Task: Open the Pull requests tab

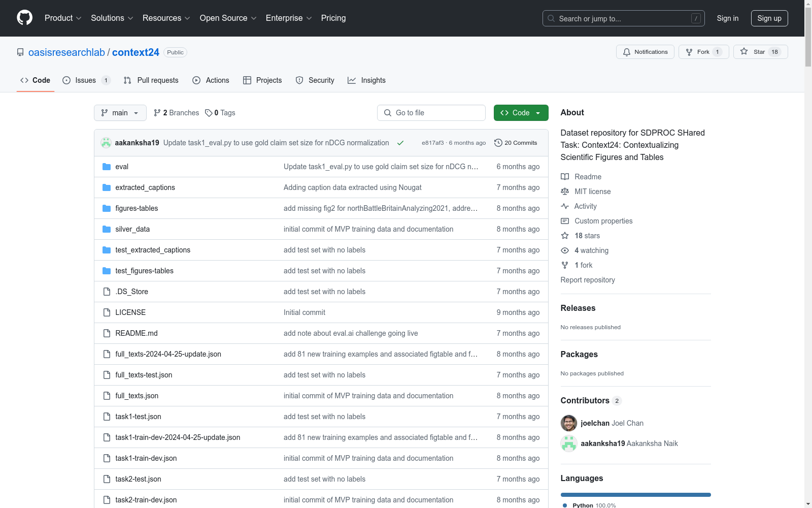Action: [151, 80]
